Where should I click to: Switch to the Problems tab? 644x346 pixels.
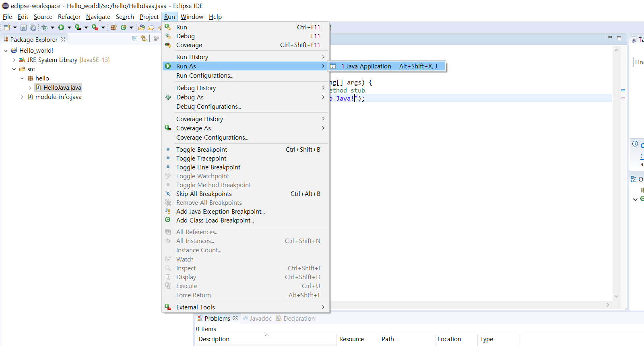pos(217,319)
